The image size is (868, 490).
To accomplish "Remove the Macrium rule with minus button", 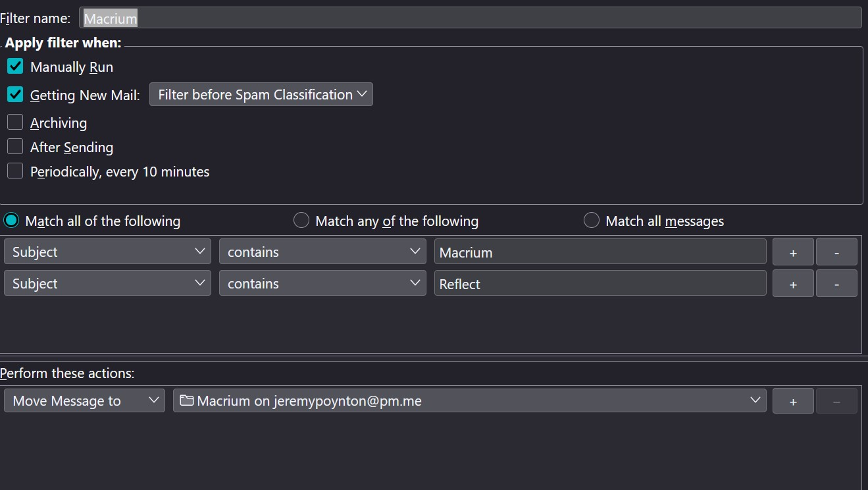I will (836, 252).
